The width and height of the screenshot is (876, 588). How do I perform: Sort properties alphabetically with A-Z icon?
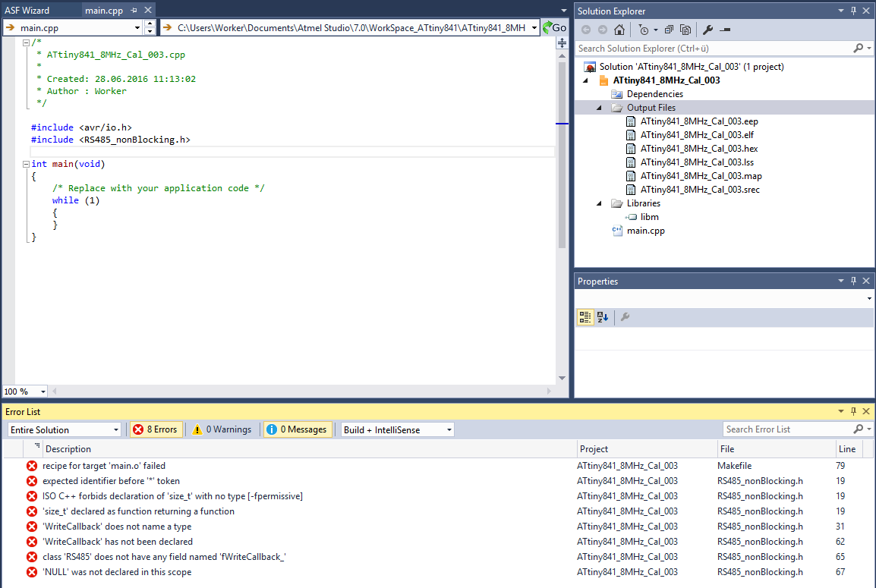coord(603,317)
